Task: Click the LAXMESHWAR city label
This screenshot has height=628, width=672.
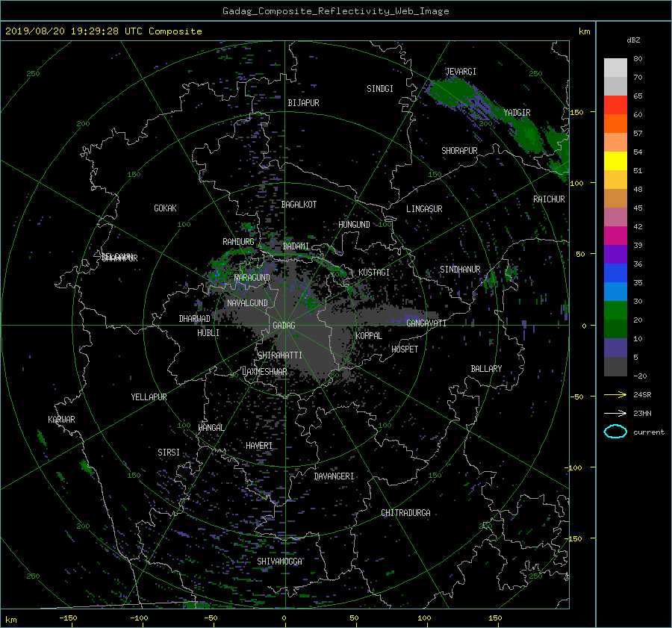Action: [264, 372]
